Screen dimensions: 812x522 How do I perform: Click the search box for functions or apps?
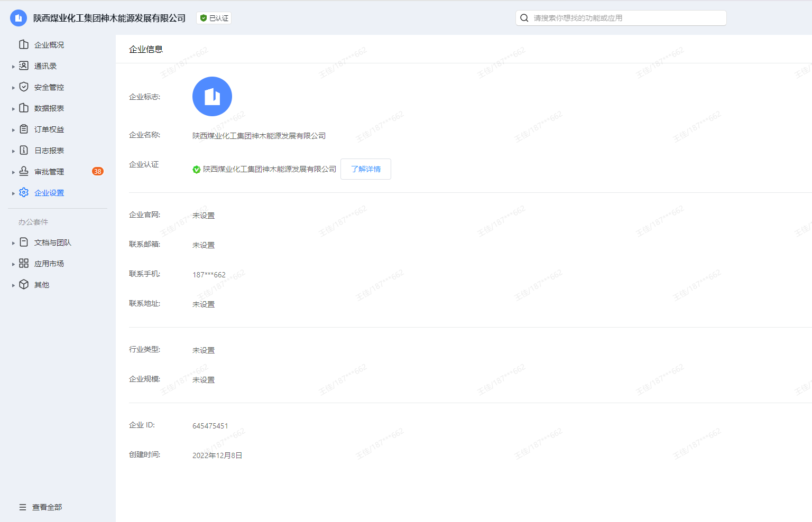click(x=621, y=18)
